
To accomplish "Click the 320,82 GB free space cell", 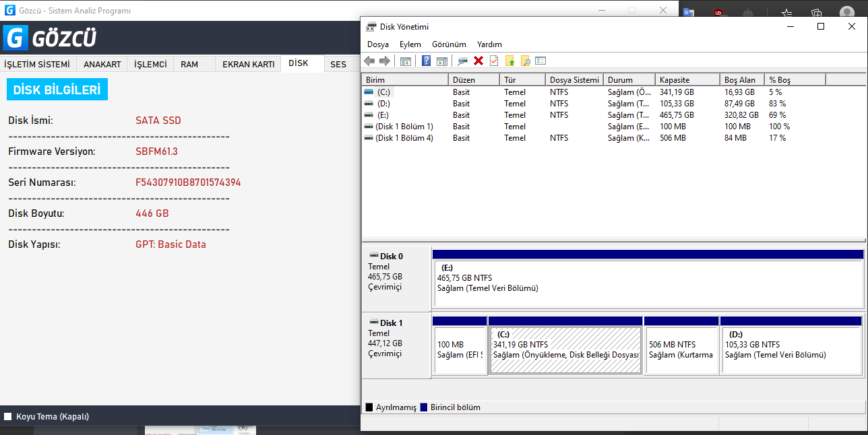I will click(x=741, y=115).
